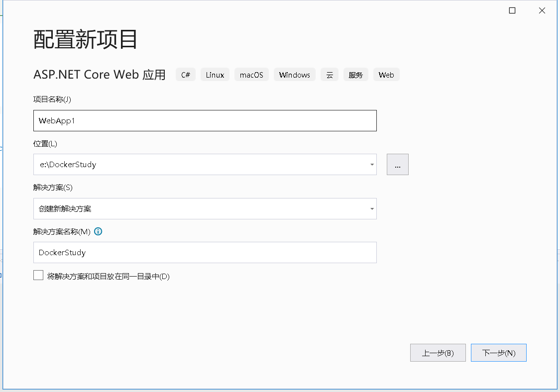Click the 云 cloud tag
Screen dimensions: 560x392
pos(329,75)
